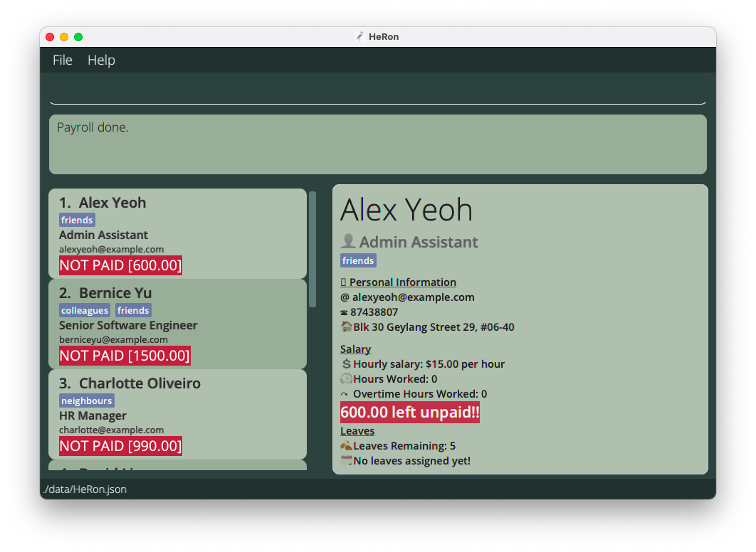Click the colleagues tag on Bernice Yu

pos(85,310)
